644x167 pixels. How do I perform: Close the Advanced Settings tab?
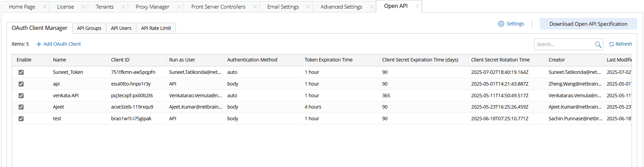372,7
